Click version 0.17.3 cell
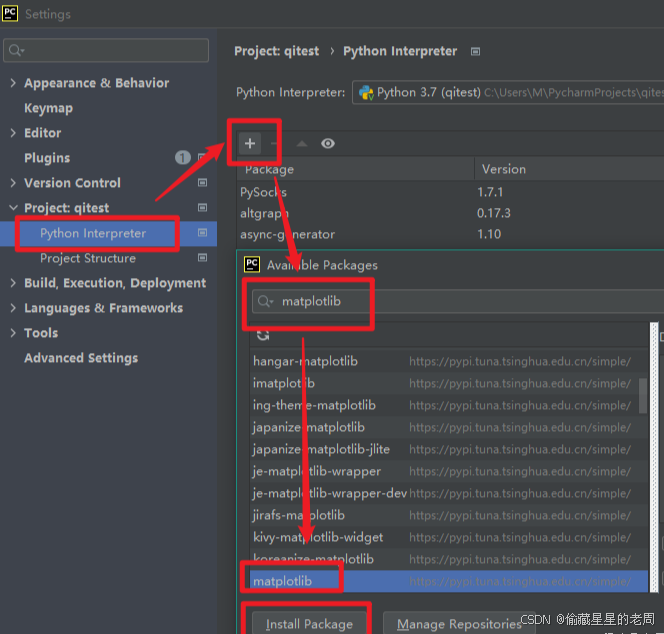This screenshot has height=634, width=664. coord(494,213)
